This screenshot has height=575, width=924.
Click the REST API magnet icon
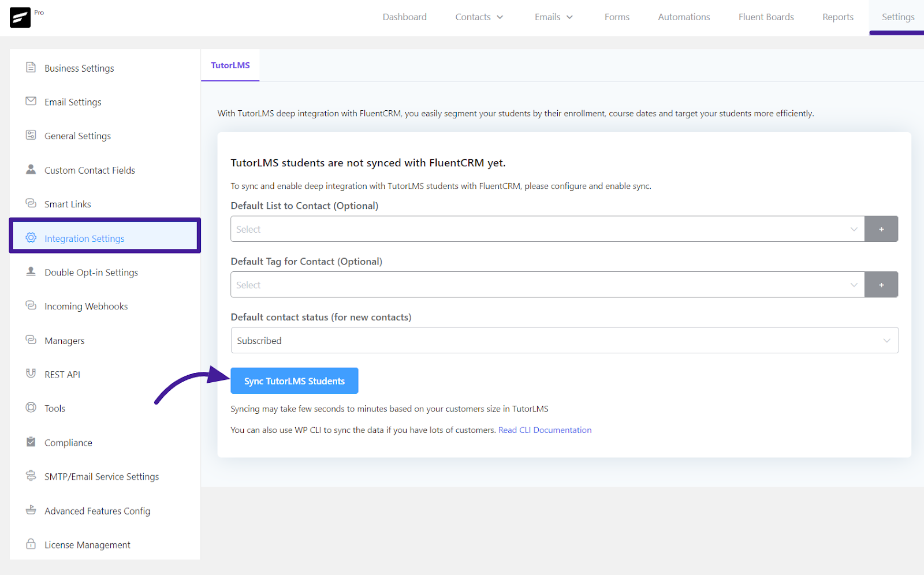coord(31,374)
